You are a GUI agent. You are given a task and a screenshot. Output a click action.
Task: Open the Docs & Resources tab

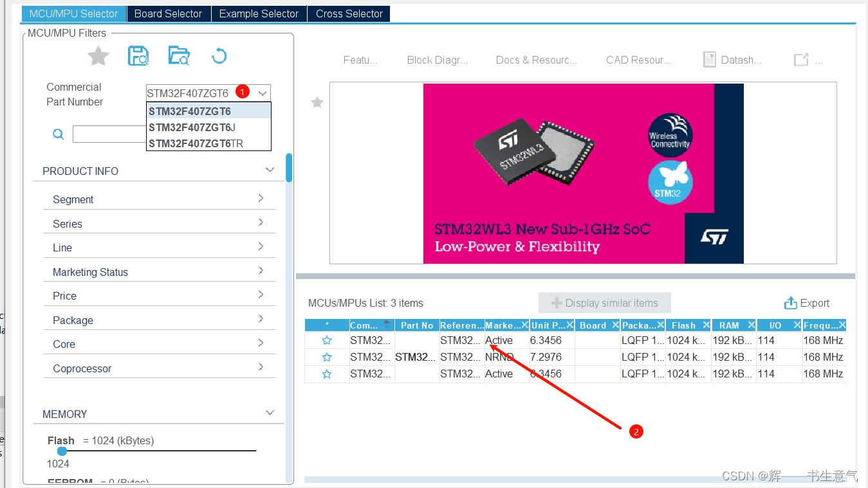pyautogui.click(x=537, y=60)
